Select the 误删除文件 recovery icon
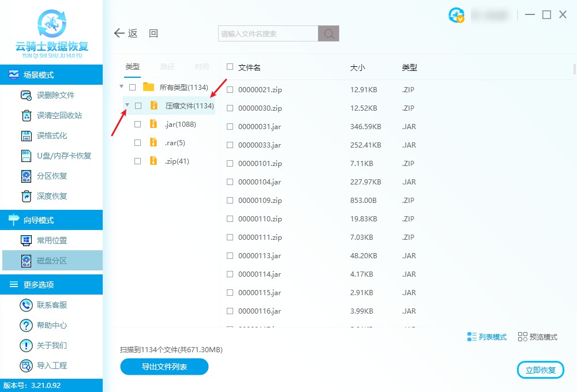 click(27, 95)
